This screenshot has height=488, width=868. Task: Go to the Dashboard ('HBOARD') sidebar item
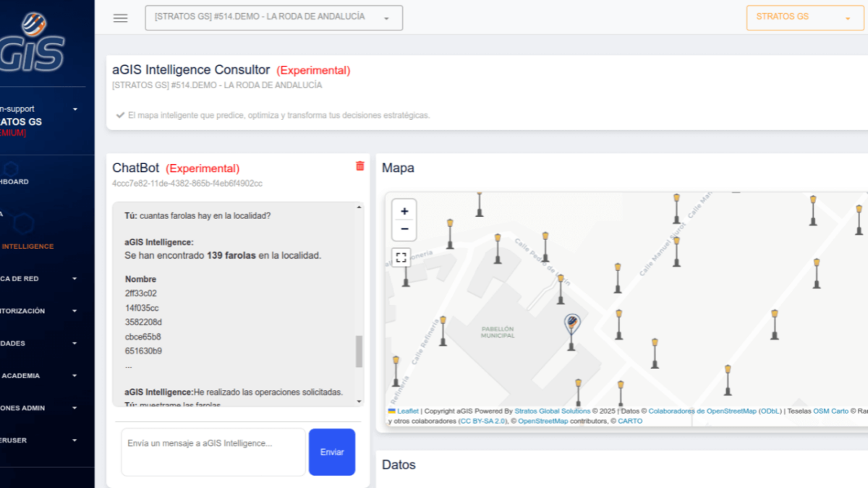point(14,181)
